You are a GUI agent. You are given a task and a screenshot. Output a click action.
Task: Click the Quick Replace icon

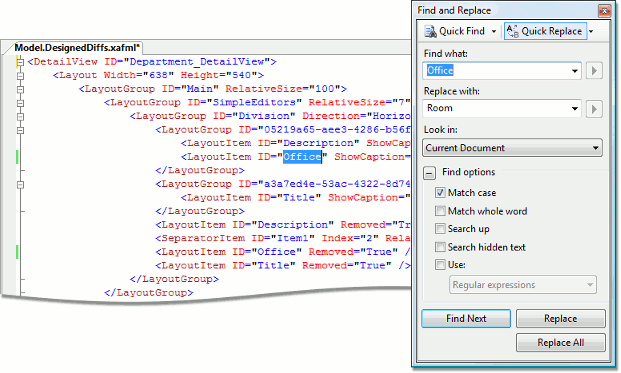point(512,31)
